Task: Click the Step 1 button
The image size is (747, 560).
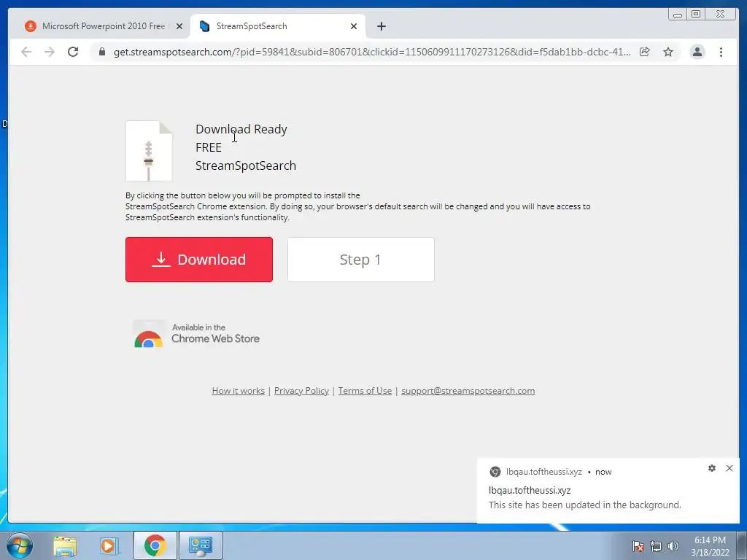Action: (x=360, y=260)
